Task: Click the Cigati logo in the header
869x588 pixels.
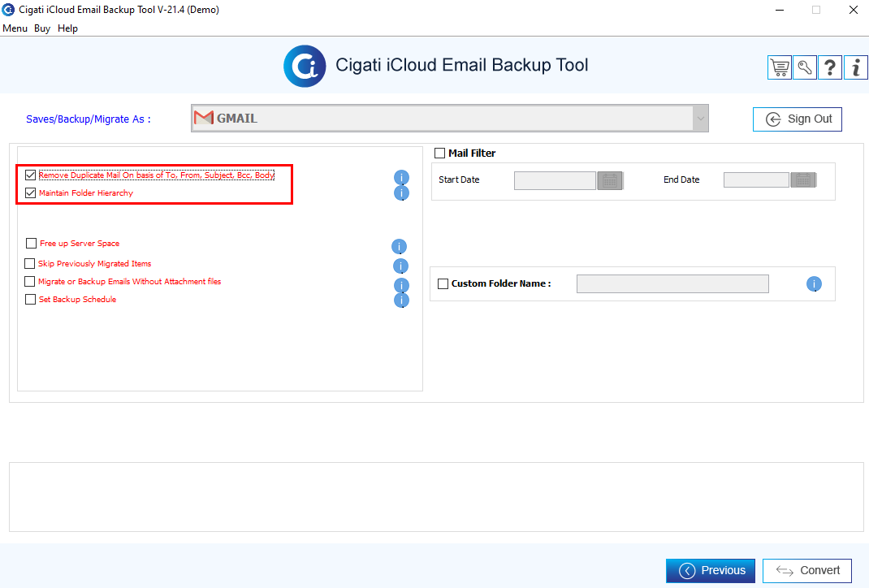Action: (x=305, y=66)
